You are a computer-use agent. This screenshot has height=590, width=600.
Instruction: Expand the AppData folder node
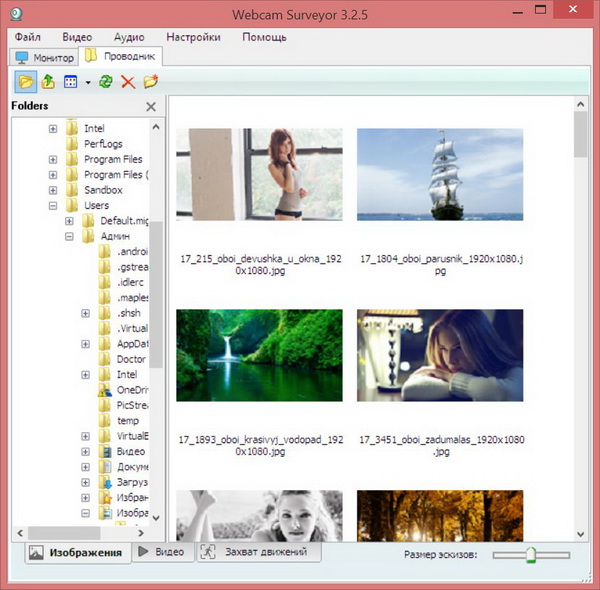coord(85,344)
